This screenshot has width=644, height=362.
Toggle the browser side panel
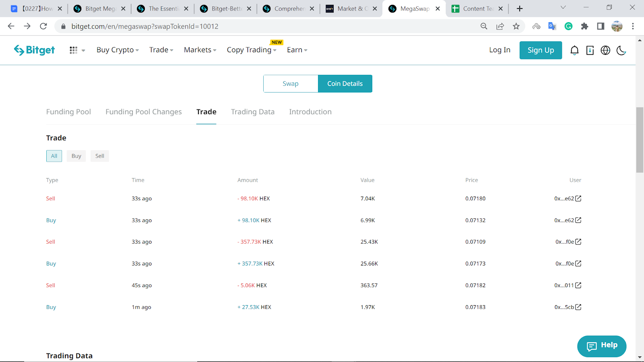click(x=601, y=26)
